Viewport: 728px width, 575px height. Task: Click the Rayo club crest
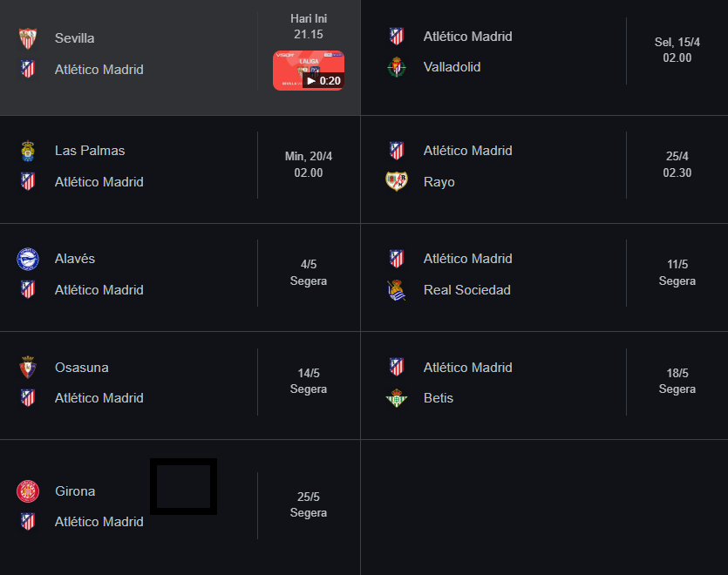click(x=397, y=181)
